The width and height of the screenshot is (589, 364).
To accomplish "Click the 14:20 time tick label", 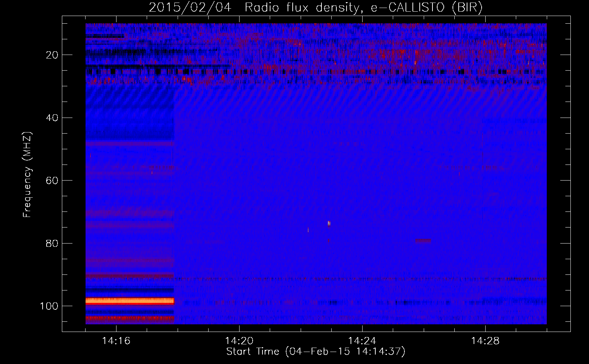I will [x=239, y=341].
